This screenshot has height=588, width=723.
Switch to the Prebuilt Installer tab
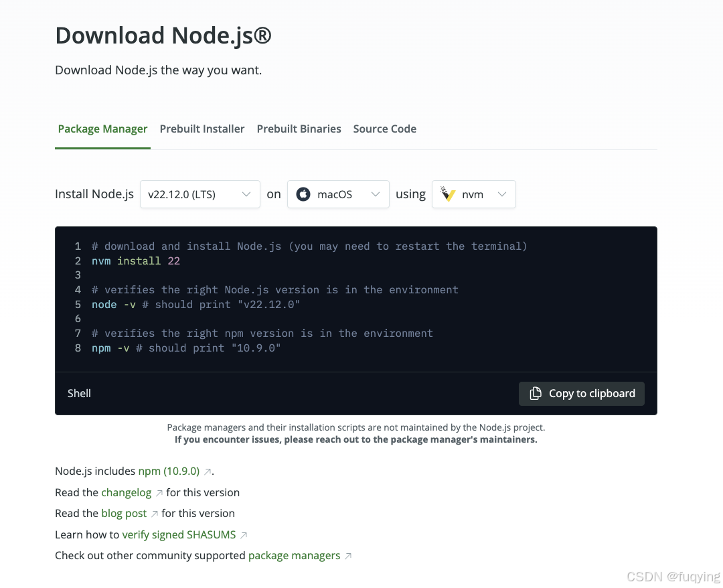pyautogui.click(x=202, y=129)
